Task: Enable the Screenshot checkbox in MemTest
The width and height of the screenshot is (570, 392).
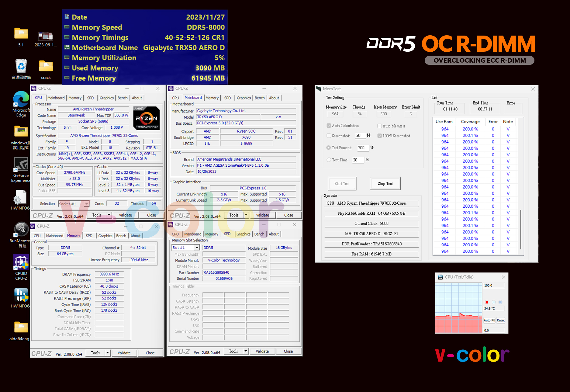Action: pyautogui.click(x=329, y=136)
